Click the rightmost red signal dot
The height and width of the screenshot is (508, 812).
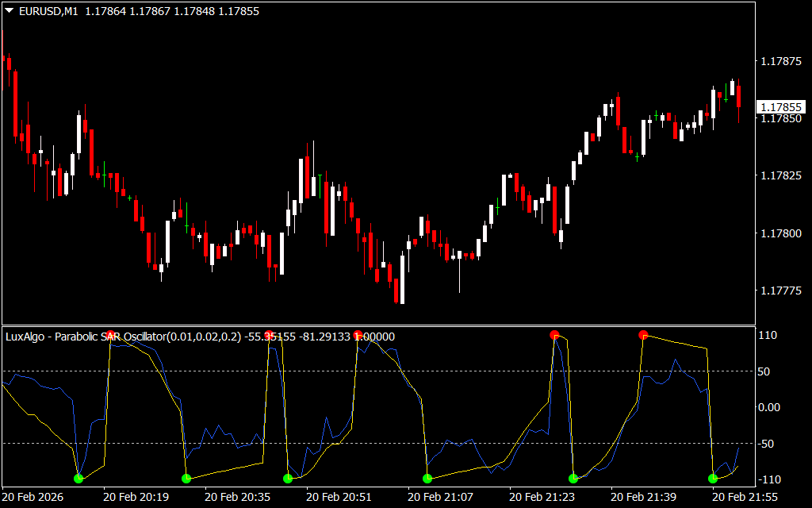643,335
